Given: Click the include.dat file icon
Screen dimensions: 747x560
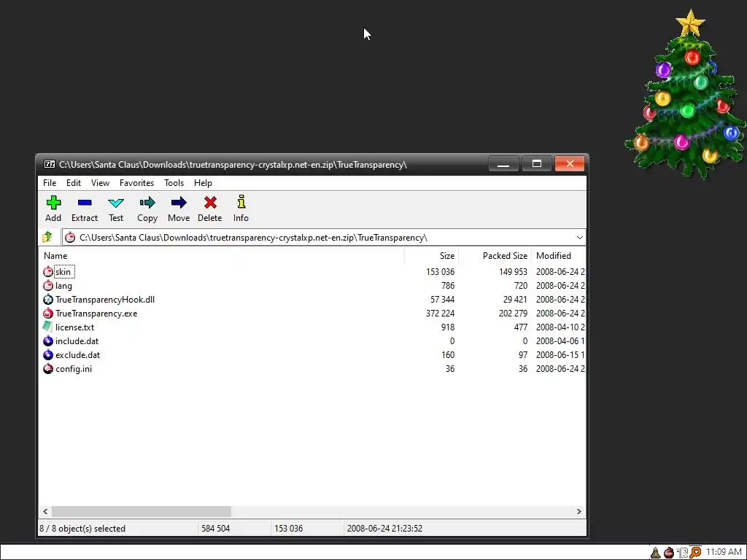Looking at the screenshot, I should [x=48, y=341].
